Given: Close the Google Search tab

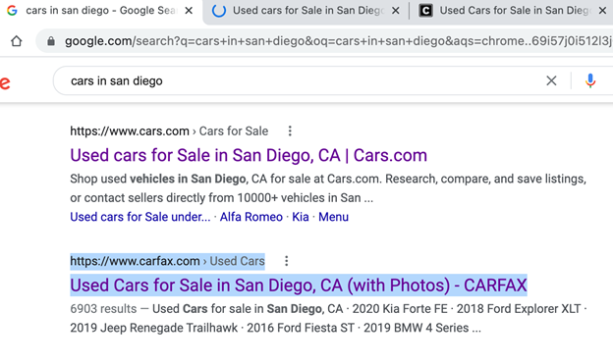Looking at the screenshot, I should [189, 11].
